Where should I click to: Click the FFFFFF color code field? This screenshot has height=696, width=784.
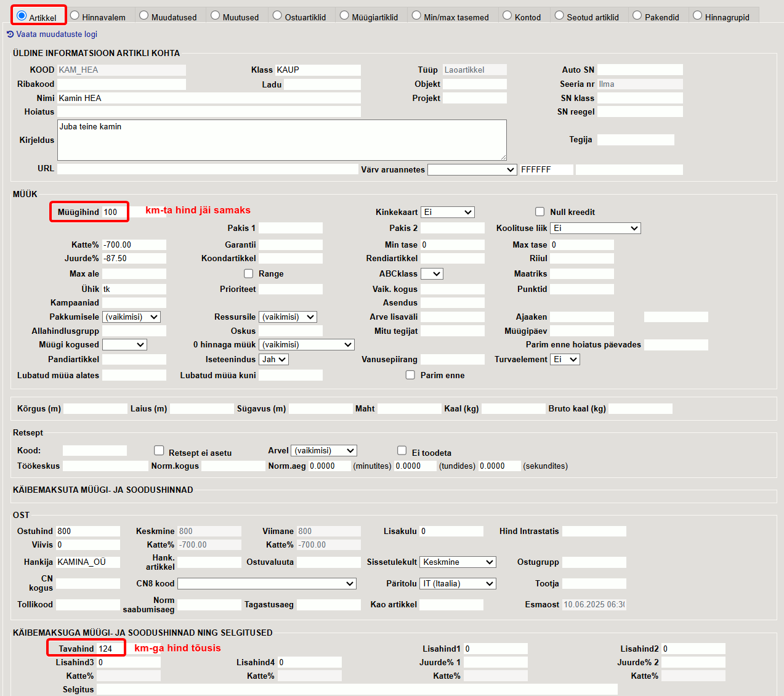click(x=546, y=169)
